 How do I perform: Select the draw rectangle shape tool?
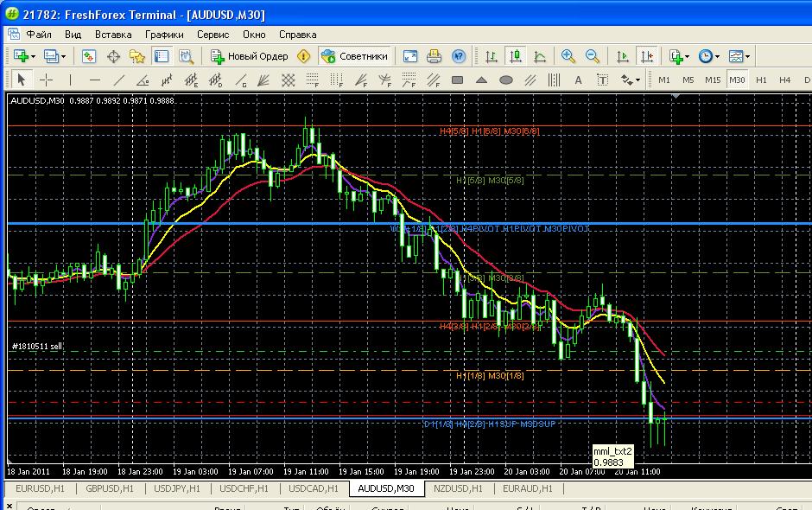pos(458,80)
